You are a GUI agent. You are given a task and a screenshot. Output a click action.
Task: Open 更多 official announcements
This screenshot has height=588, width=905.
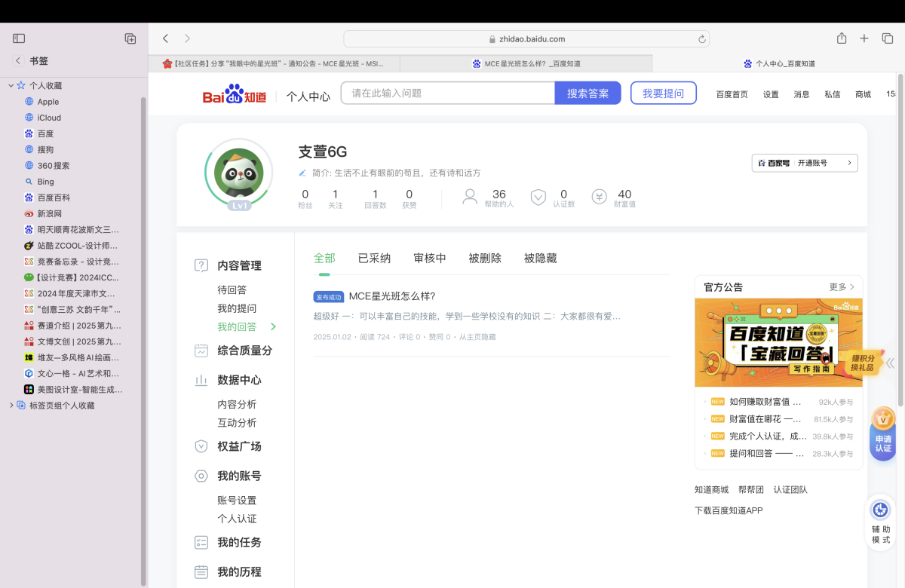(x=842, y=287)
